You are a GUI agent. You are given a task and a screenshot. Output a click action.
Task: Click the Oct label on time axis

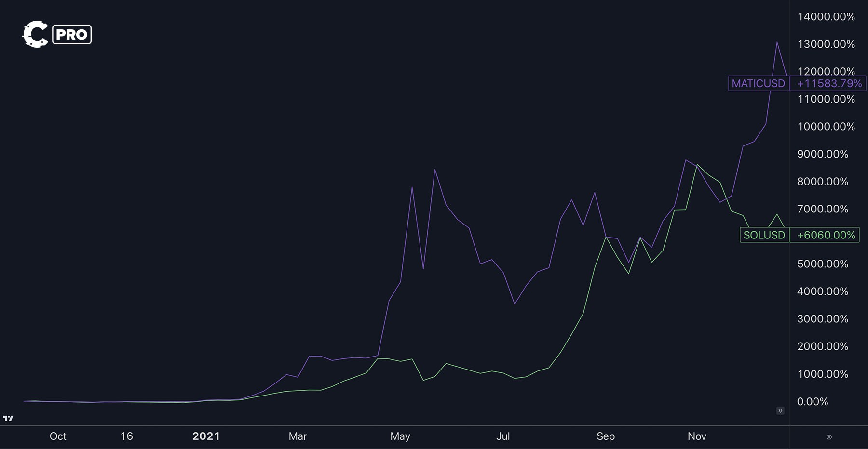pos(58,436)
